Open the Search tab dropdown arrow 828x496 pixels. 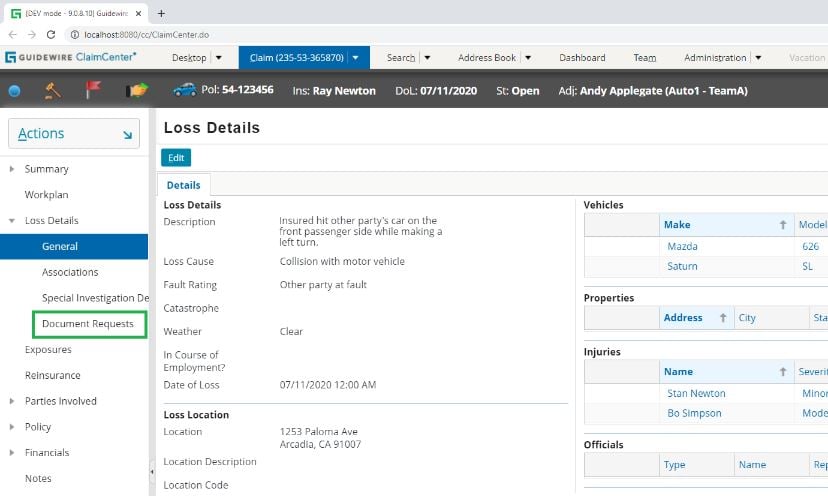pos(427,58)
